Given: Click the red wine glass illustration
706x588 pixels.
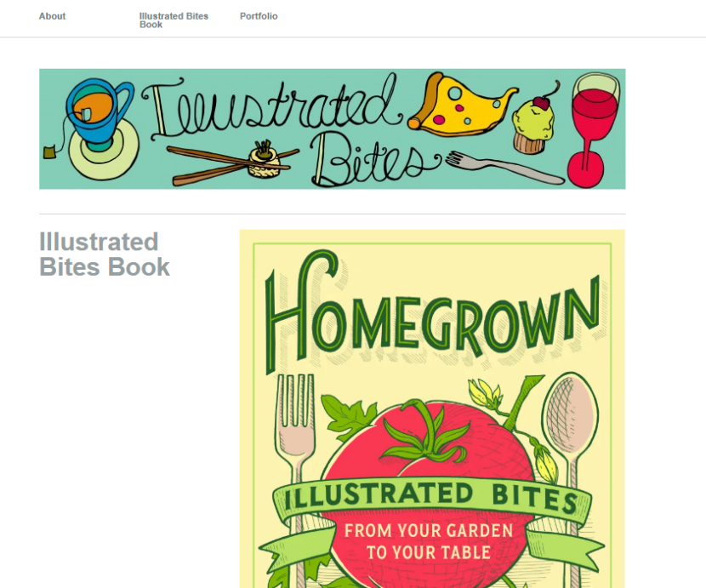Looking at the screenshot, I should tap(594, 129).
